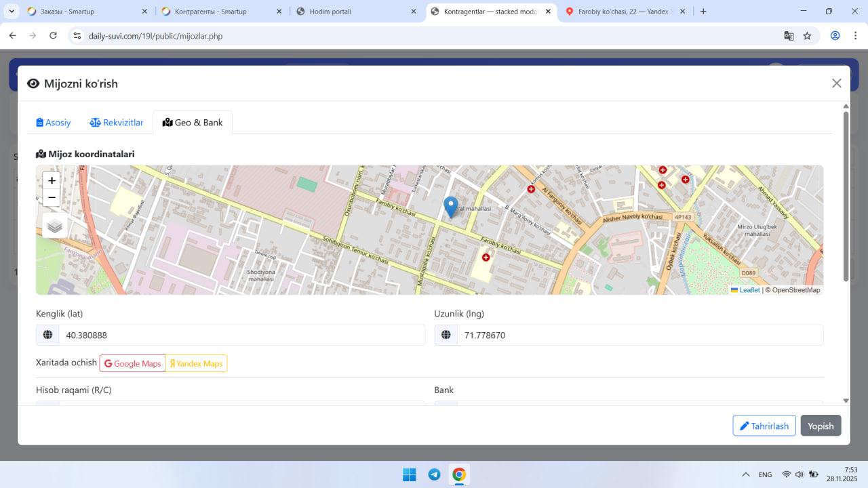This screenshot has height=488, width=868.
Task: Show hidden system tray icons
Action: click(x=746, y=474)
